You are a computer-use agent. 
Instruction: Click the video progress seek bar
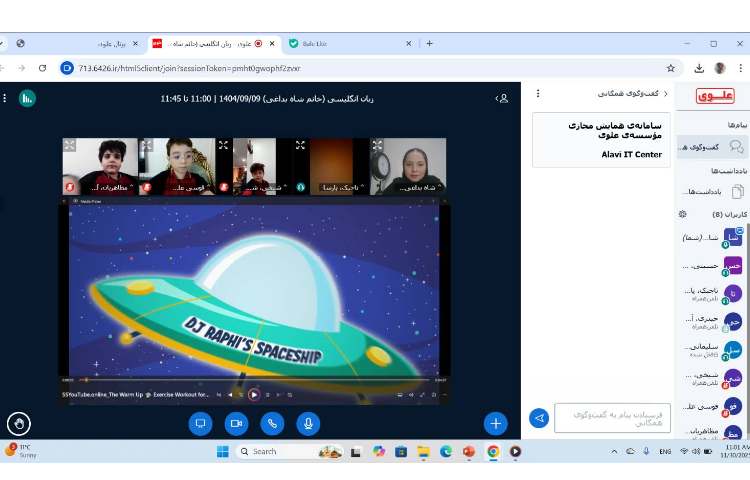[x=250, y=380]
